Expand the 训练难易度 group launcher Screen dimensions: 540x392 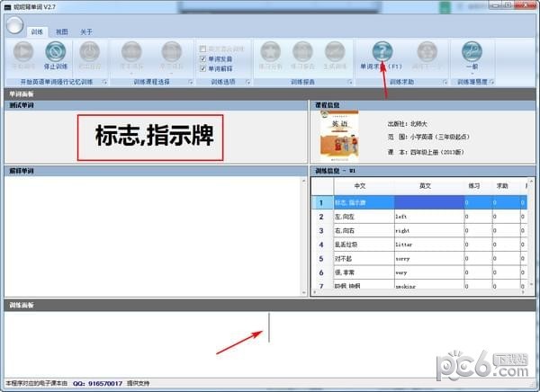491,82
